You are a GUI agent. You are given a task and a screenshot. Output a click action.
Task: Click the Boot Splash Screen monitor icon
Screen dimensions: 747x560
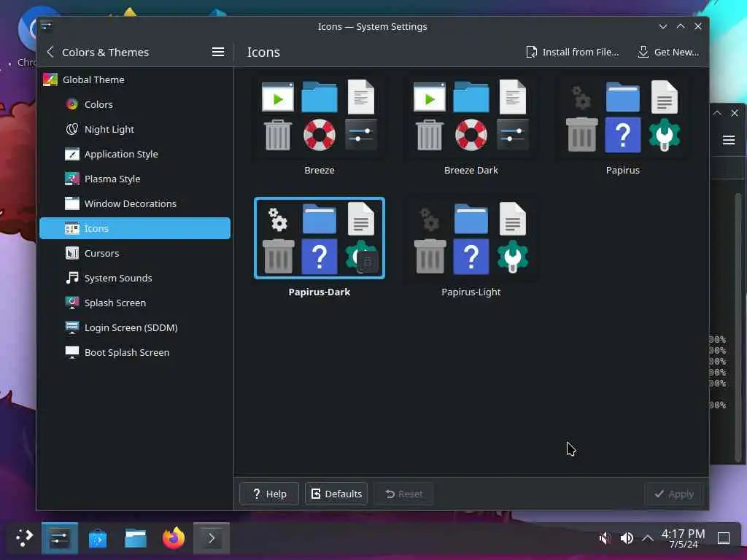[72, 352]
